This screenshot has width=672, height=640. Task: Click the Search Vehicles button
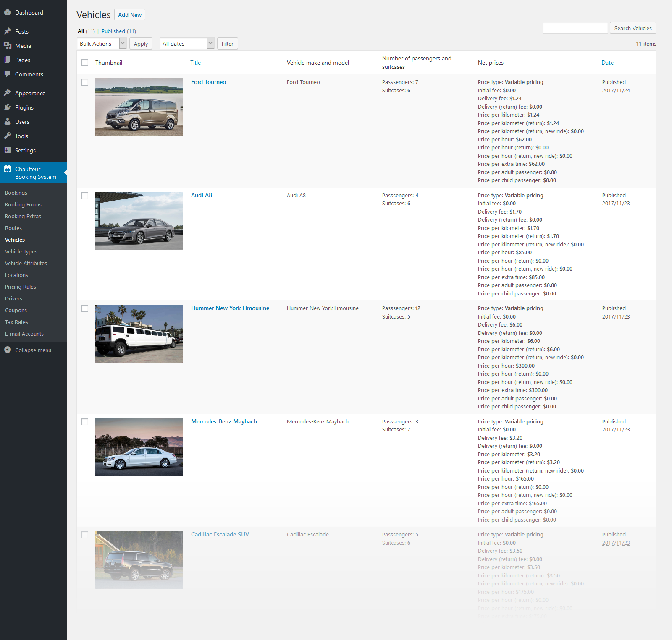(x=633, y=28)
